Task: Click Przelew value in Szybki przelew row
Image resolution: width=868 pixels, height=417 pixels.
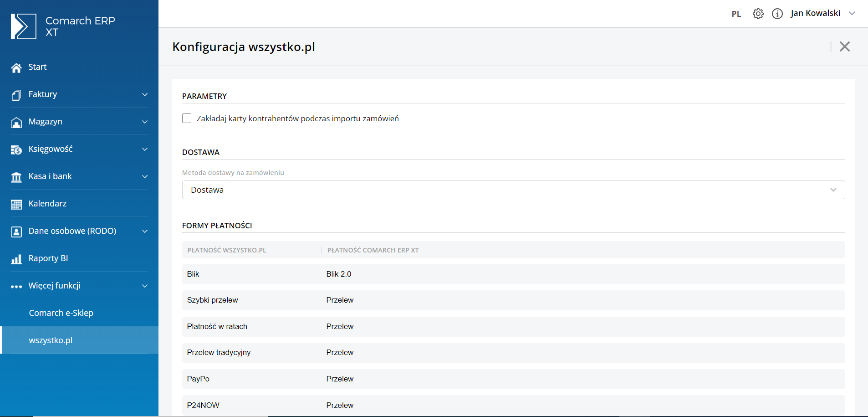Action: [340, 300]
